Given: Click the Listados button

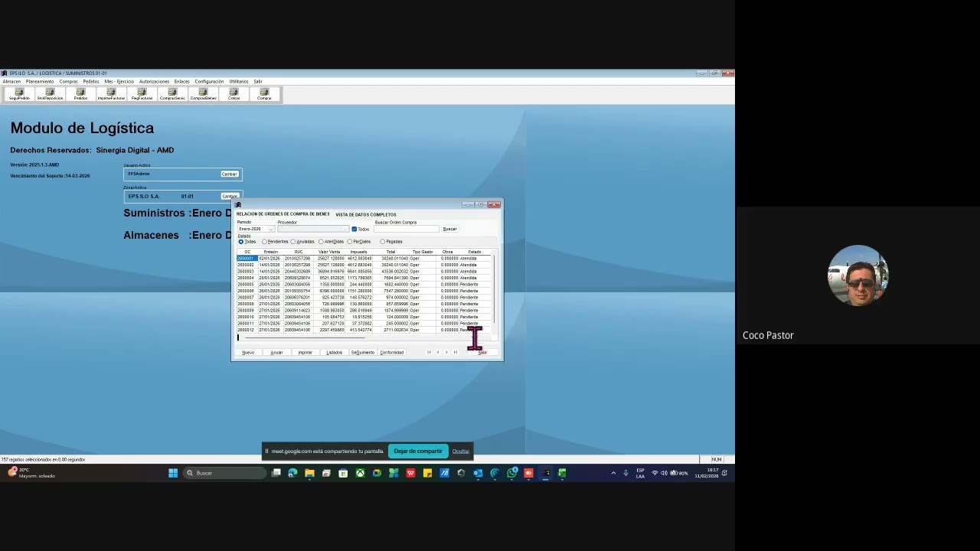Looking at the screenshot, I should 334,352.
